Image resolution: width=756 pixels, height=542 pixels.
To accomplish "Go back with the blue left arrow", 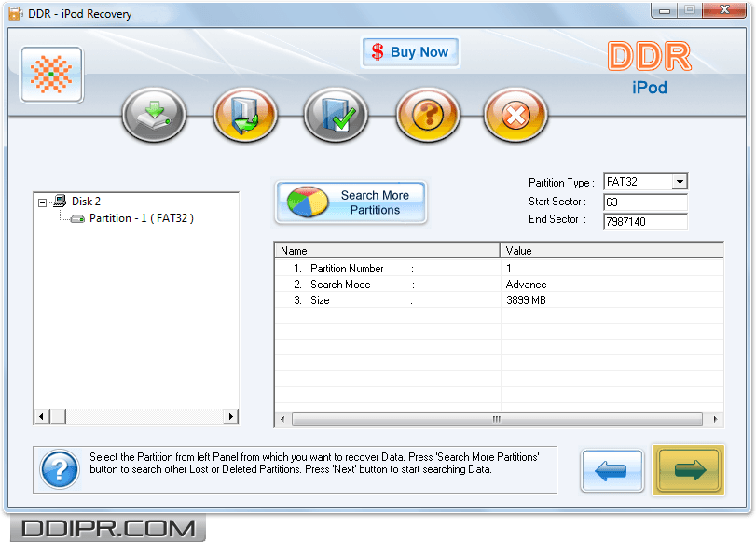I will pyautogui.click(x=612, y=470).
